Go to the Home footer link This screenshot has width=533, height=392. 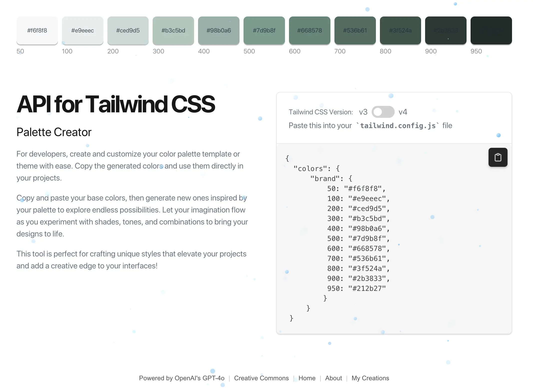[x=307, y=378]
